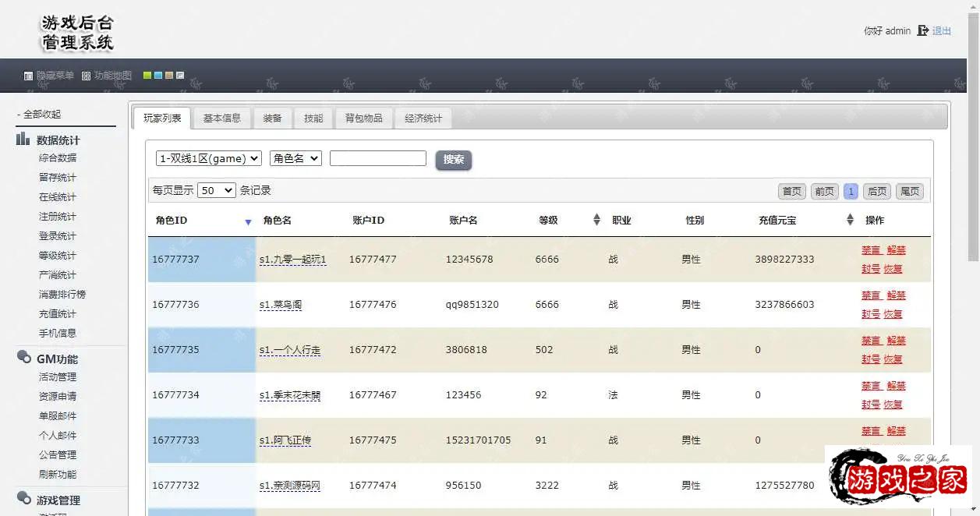Click the search text input field
980x516 pixels.
pos(377,158)
